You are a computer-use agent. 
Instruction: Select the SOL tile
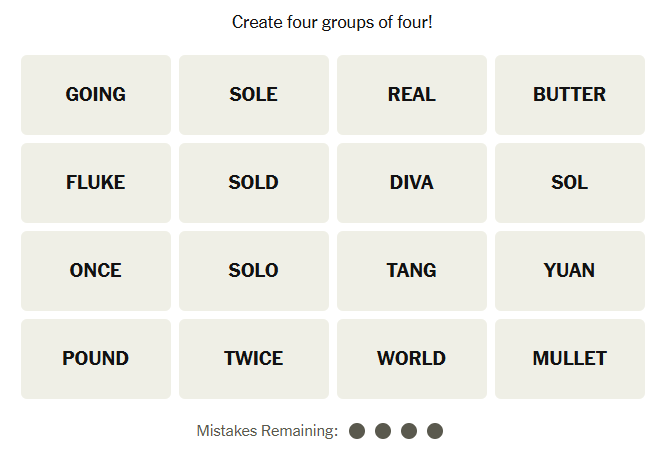point(570,183)
